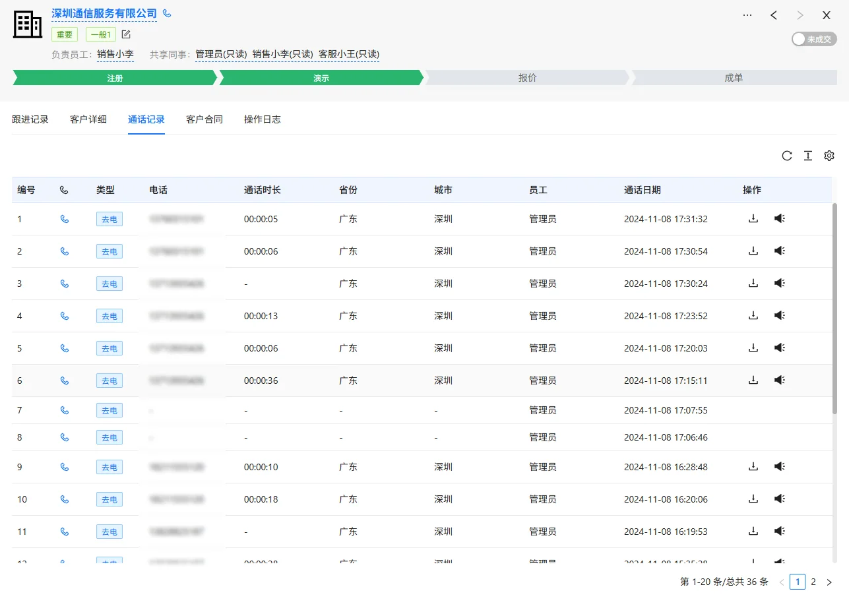Viewport: 849px width, 616px height.
Task: Click the 城市 column header
Action: 443,190
